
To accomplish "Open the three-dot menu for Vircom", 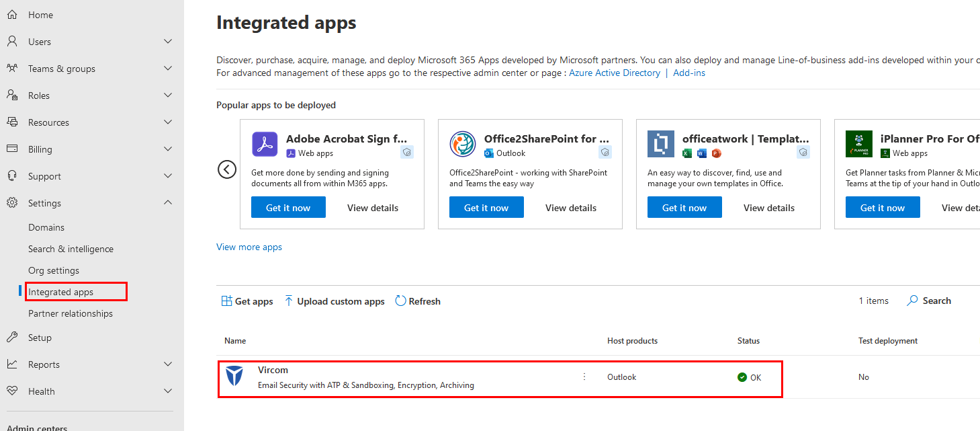I will click(x=584, y=377).
